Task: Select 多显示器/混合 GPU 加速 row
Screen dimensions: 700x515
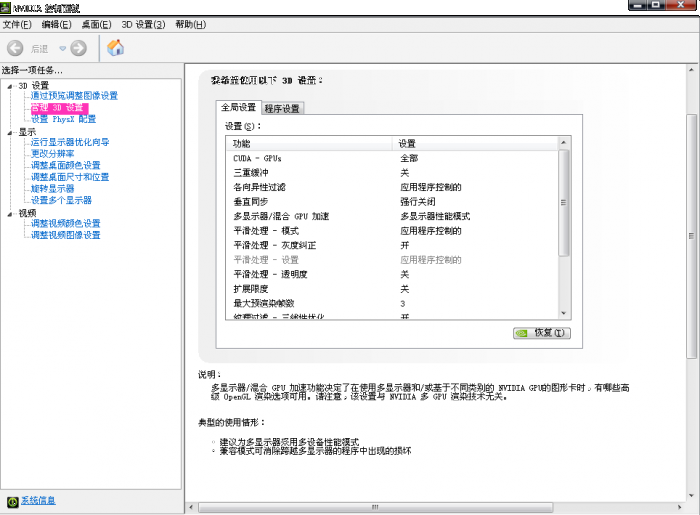Action: pos(392,216)
